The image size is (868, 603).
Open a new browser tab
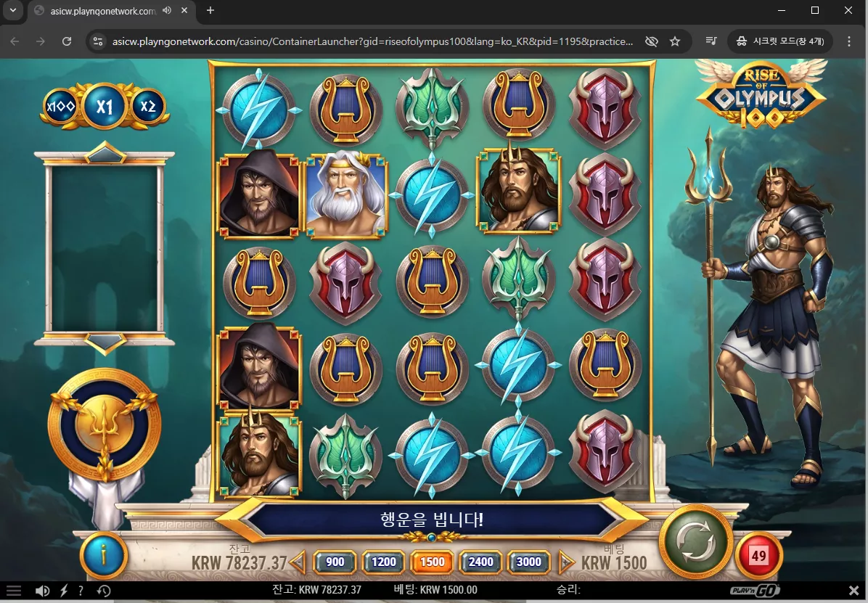point(210,10)
